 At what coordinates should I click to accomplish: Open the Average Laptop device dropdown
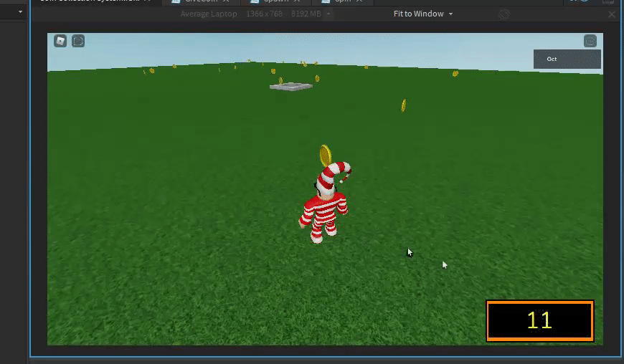255,14
